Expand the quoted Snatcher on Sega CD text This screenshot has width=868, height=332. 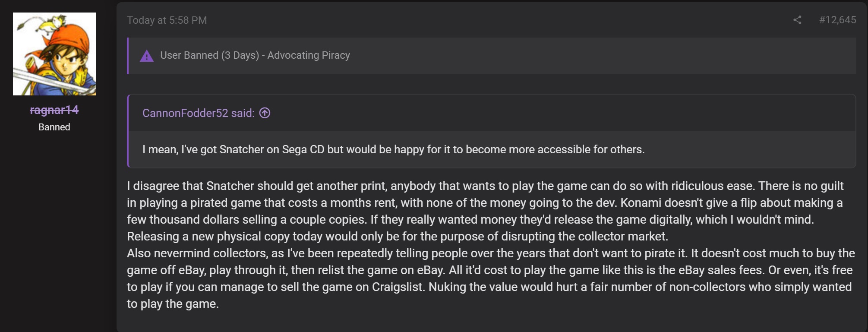pyautogui.click(x=393, y=149)
